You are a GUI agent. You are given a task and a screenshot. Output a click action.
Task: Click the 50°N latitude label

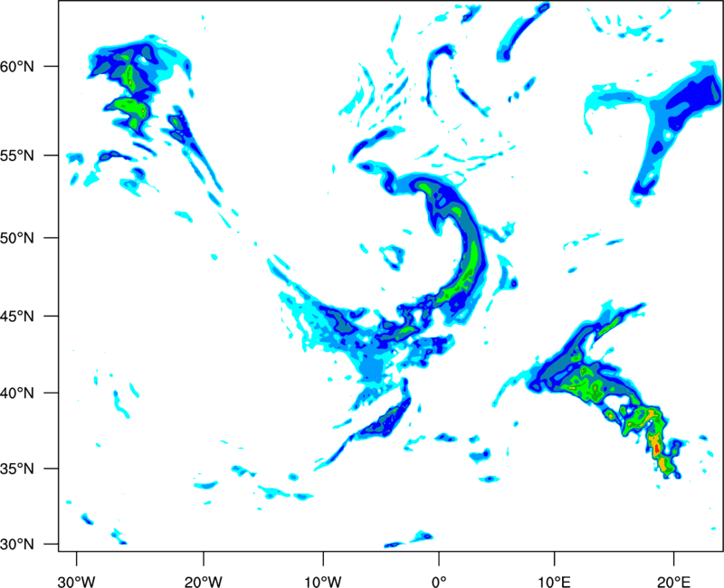coord(17,238)
